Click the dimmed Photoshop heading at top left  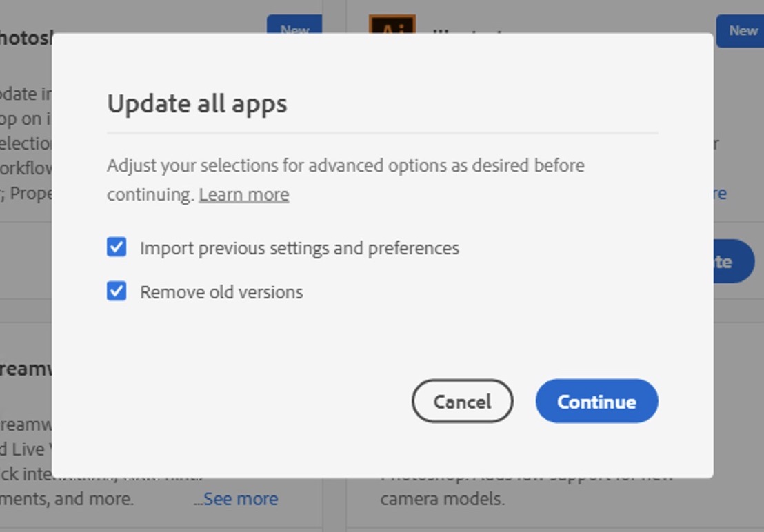(26, 37)
